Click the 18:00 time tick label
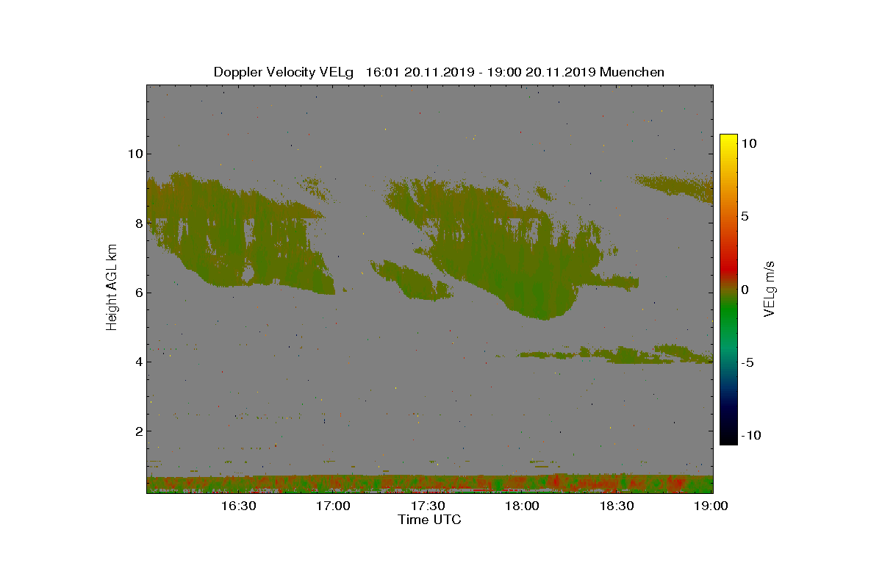 pos(523,506)
